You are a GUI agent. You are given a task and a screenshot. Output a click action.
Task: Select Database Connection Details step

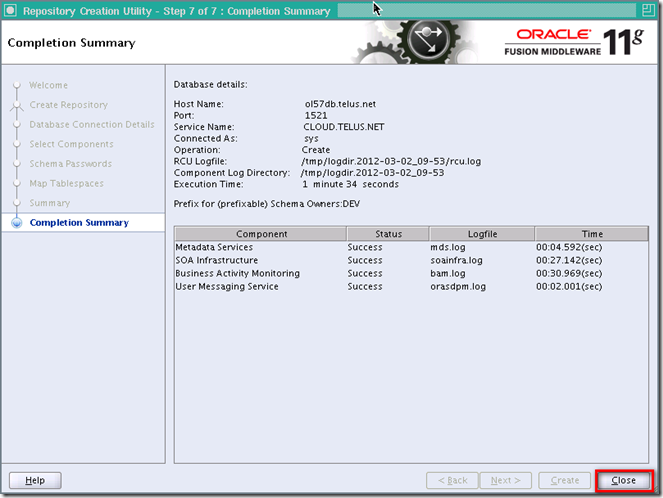[92, 124]
